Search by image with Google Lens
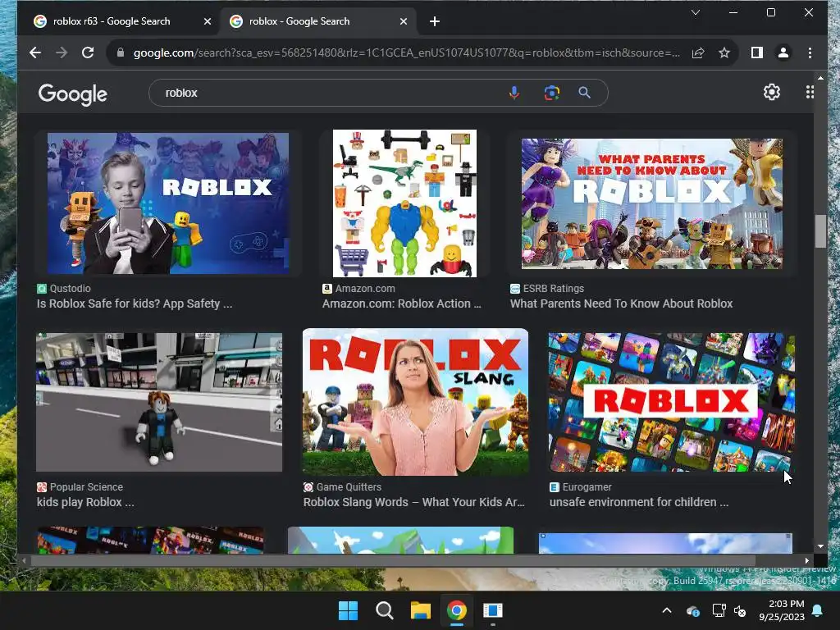 tap(552, 93)
